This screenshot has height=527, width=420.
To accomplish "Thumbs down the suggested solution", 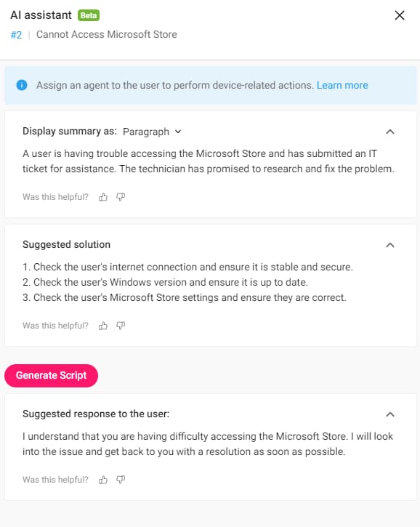I will pyautogui.click(x=121, y=326).
